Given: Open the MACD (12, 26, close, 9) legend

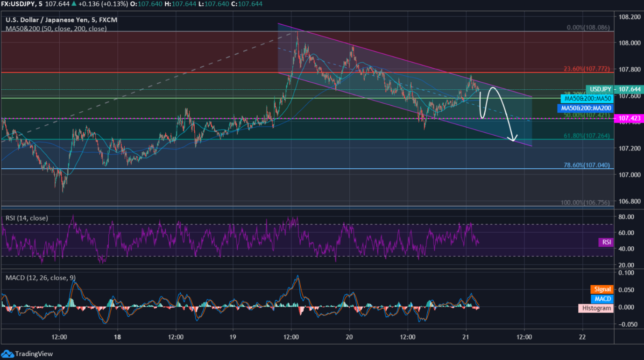Looking at the screenshot, I should click(x=41, y=278).
